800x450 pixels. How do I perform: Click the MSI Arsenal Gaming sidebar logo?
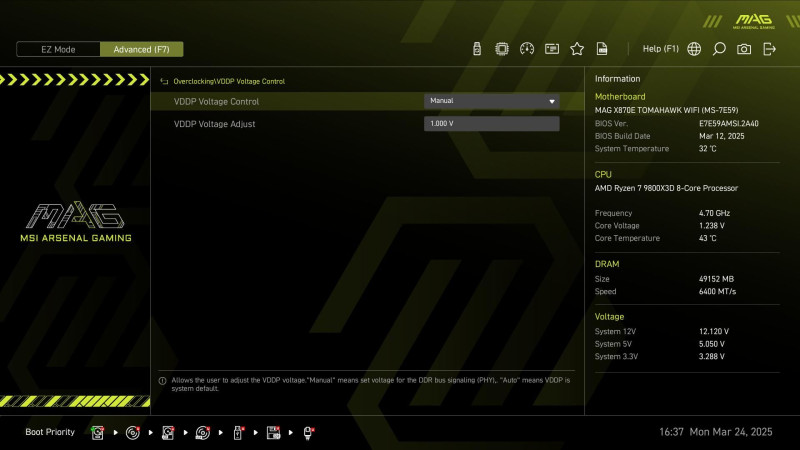(76, 221)
